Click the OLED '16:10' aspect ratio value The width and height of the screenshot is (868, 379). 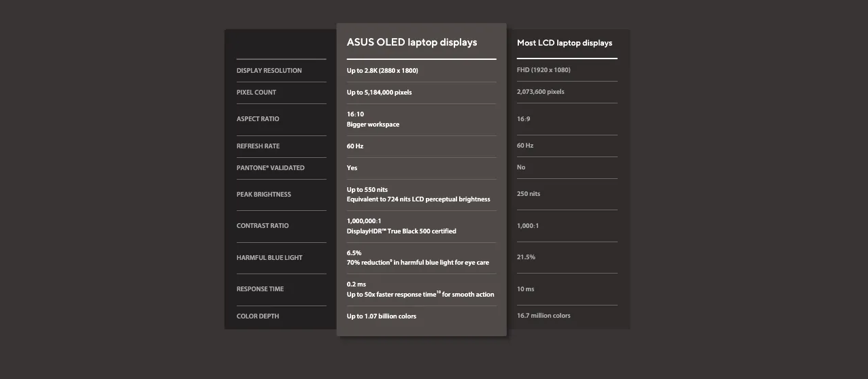tap(355, 114)
